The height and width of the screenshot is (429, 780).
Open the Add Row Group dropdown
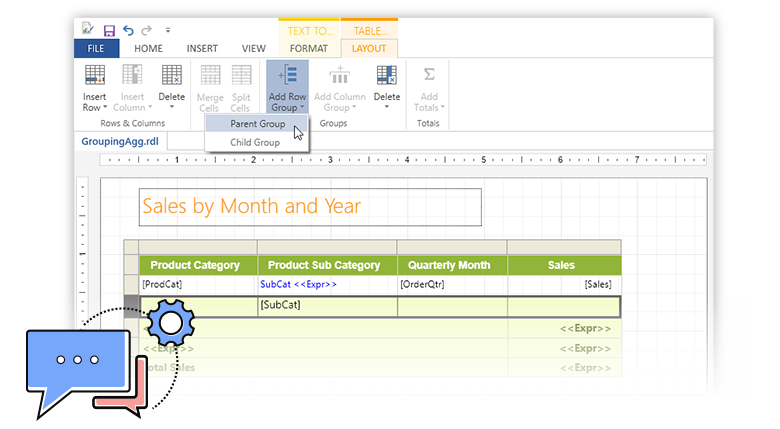pyautogui.click(x=287, y=90)
